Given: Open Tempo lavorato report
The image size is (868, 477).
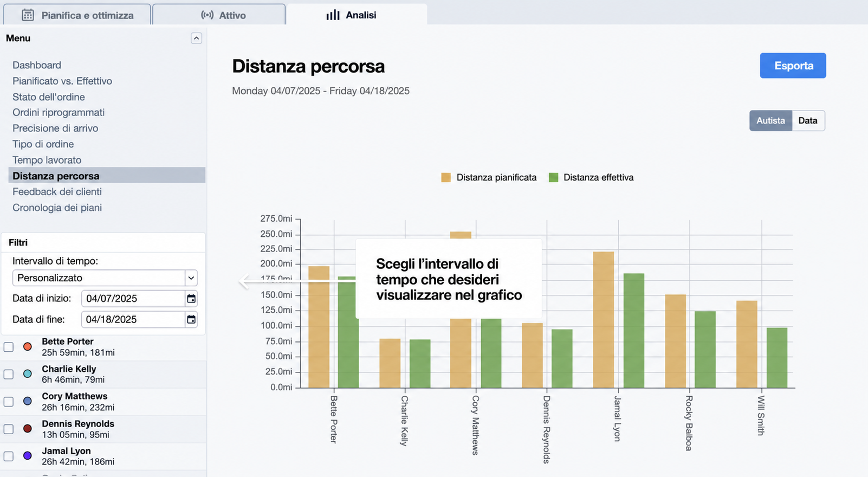Looking at the screenshot, I should (47, 160).
